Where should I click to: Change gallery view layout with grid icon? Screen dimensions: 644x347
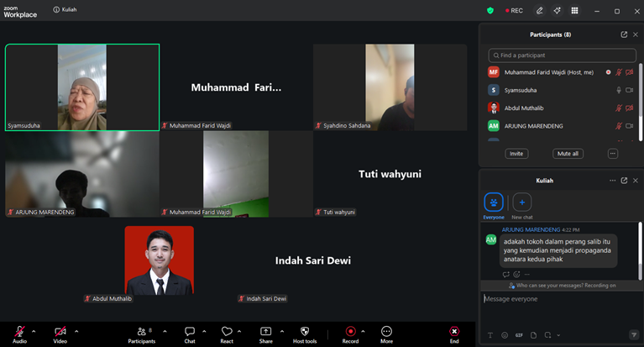[574, 11]
